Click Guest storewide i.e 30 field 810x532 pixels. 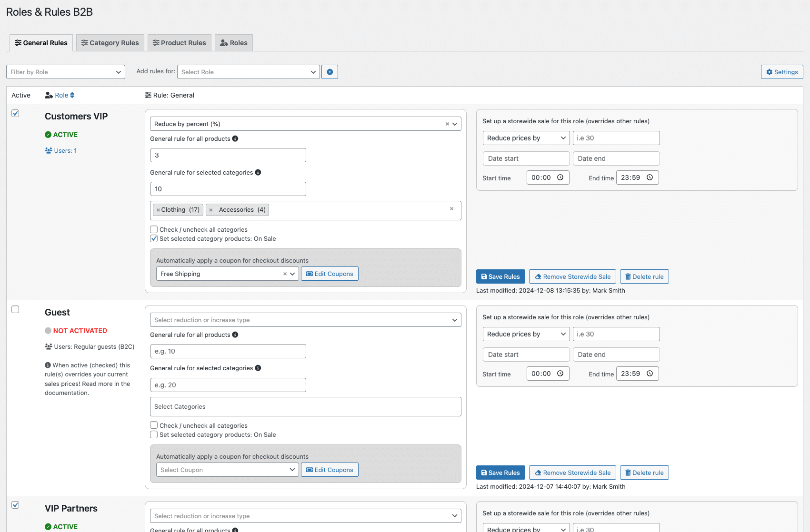pyautogui.click(x=616, y=334)
